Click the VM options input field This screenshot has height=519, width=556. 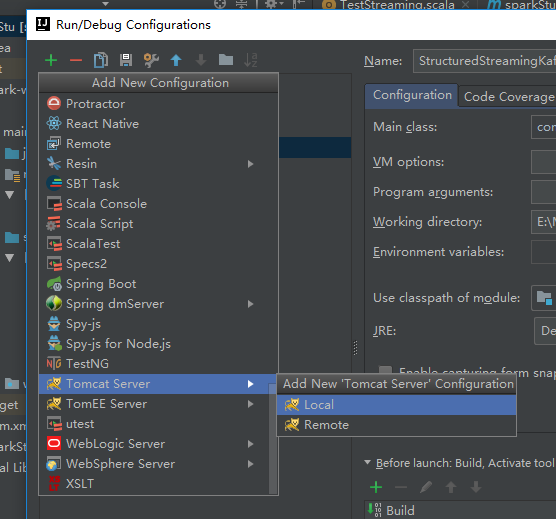(544, 162)
